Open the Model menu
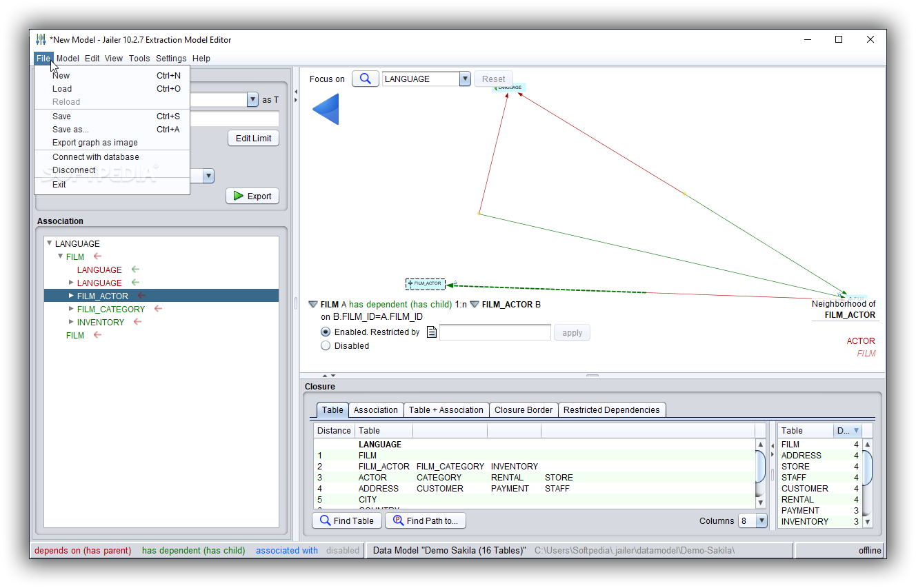916x588 pixels. (68, 59)
